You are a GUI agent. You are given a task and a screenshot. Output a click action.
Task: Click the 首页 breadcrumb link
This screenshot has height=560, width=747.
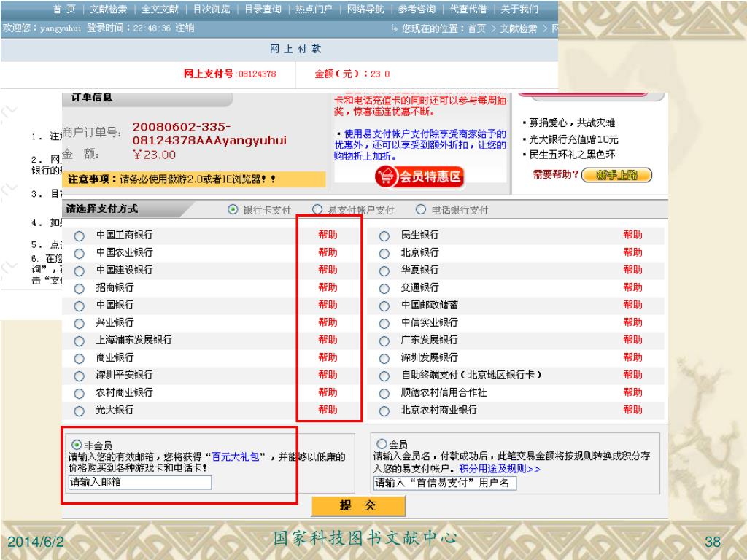(x=477, y=28)
